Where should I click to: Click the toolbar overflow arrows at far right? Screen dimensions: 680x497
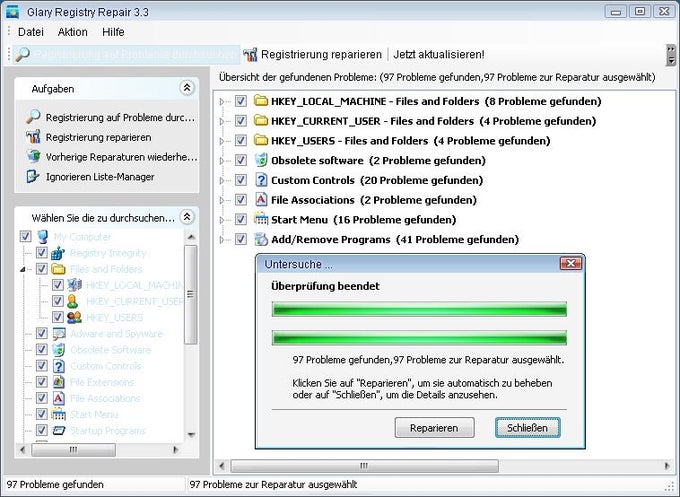pyautogui.click(x=671, y=55)
